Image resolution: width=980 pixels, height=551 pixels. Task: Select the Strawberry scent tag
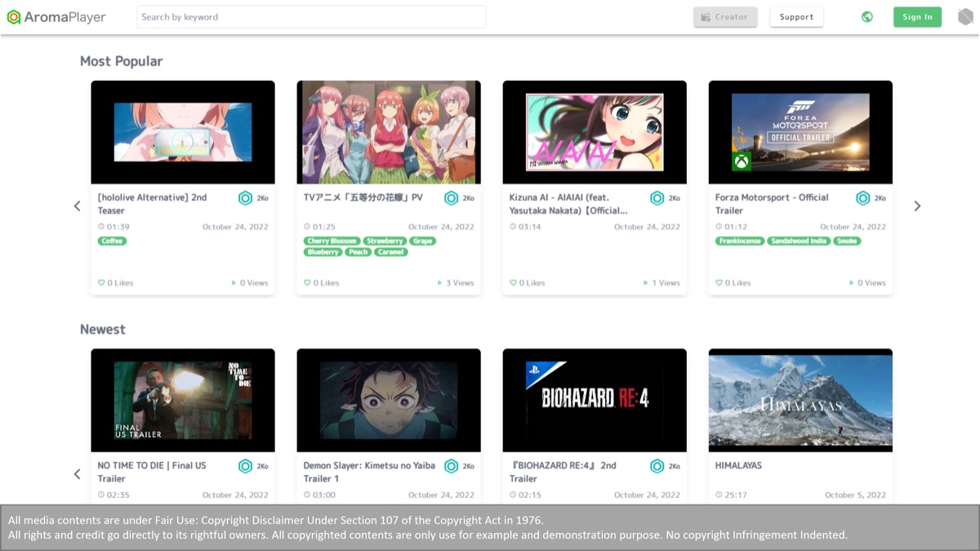point(385,241)
